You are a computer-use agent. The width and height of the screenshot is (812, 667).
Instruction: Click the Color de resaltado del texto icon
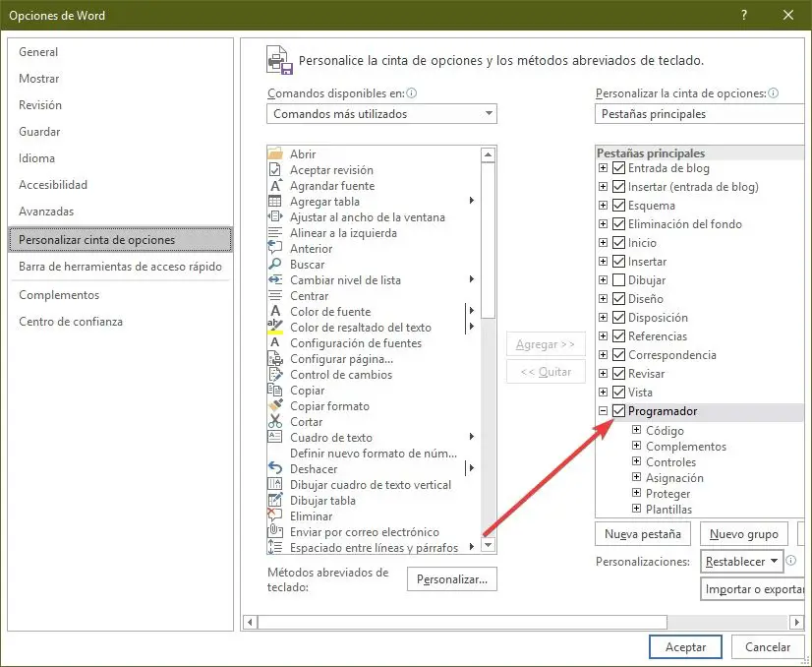275,327
